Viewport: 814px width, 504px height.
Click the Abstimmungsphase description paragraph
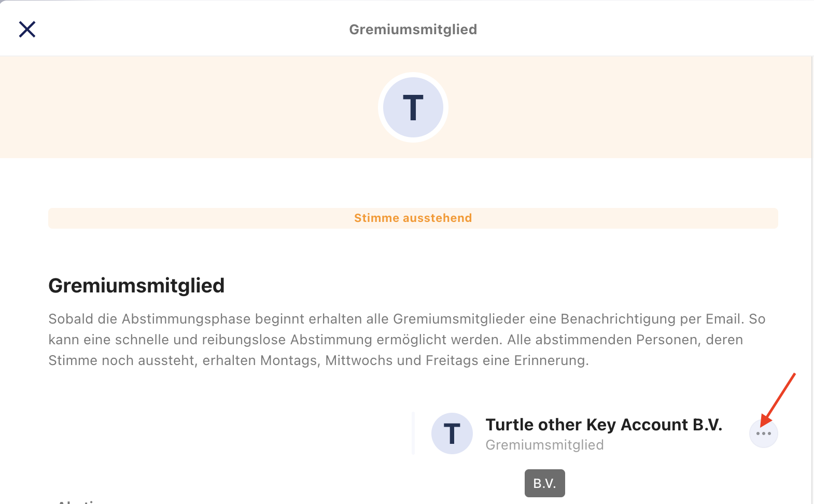407,340
